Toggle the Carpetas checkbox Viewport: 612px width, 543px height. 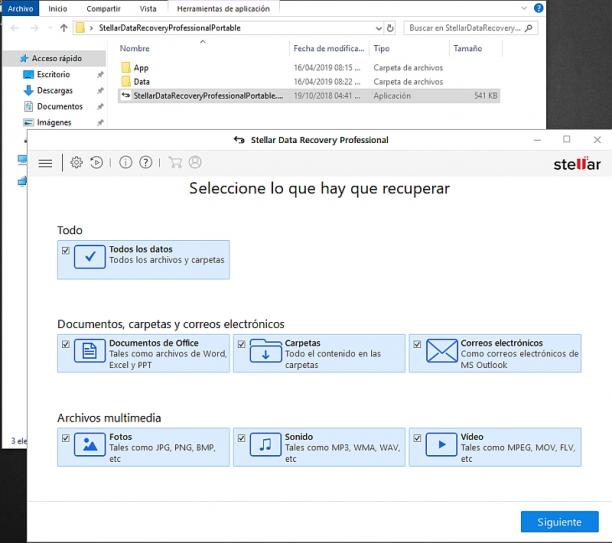click(241, 344)
